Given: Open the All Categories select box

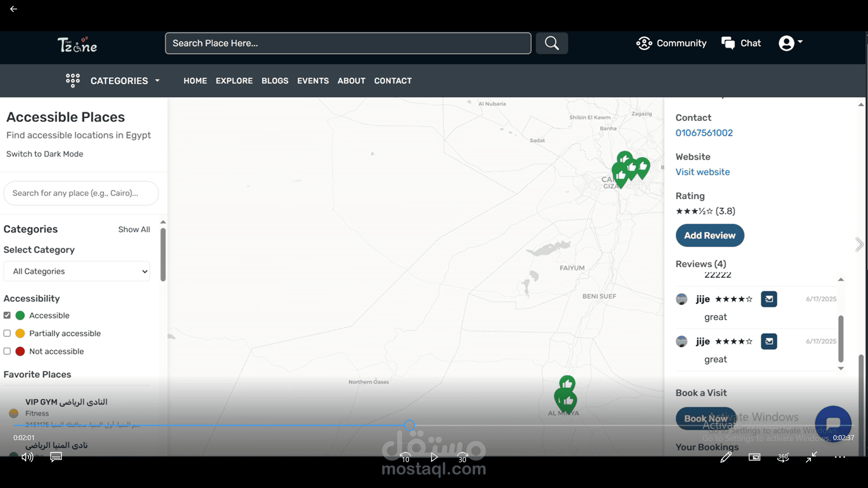Looking at the screenshot, I should click(77, 271).
